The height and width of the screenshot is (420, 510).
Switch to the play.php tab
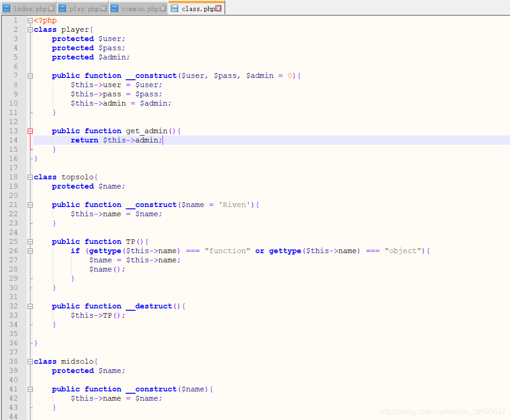(84, 9)
